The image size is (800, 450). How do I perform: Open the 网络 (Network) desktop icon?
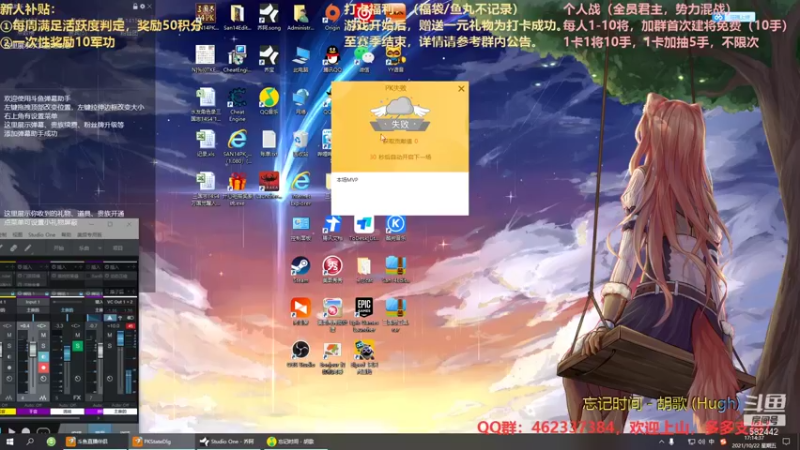[x=301, y=101]
